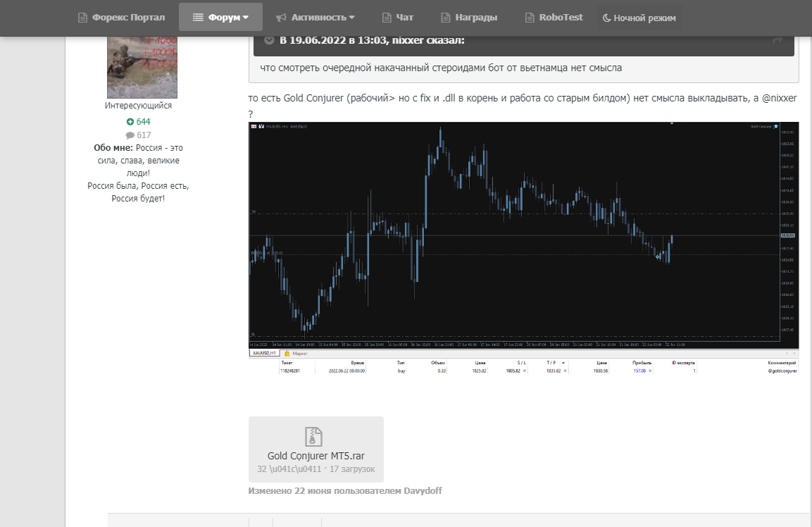Click '17 загрузок' download count
Viewport: 812px width, 527px height.
[352, 469]
